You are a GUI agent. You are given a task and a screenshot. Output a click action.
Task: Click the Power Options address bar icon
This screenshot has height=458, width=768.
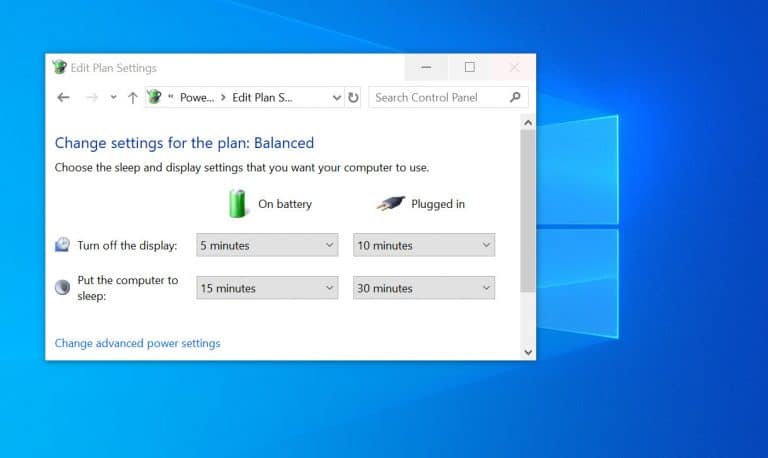point(154,97)
